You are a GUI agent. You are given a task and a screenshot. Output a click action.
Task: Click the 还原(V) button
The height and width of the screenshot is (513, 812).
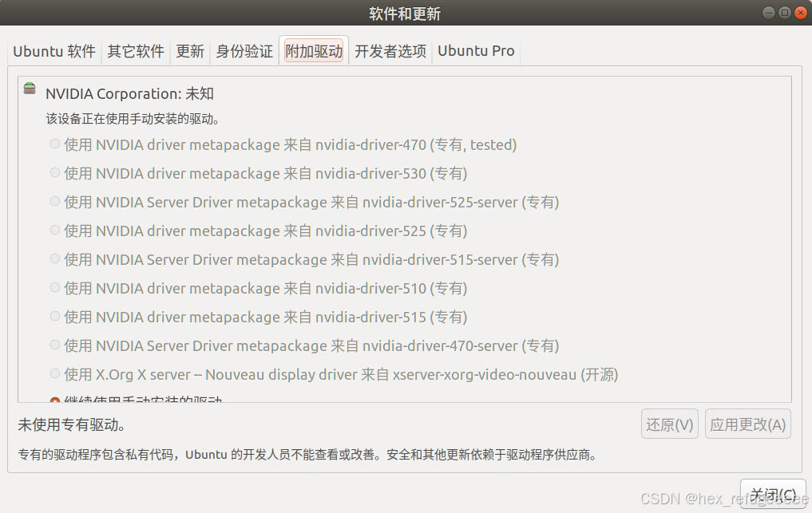670,424
